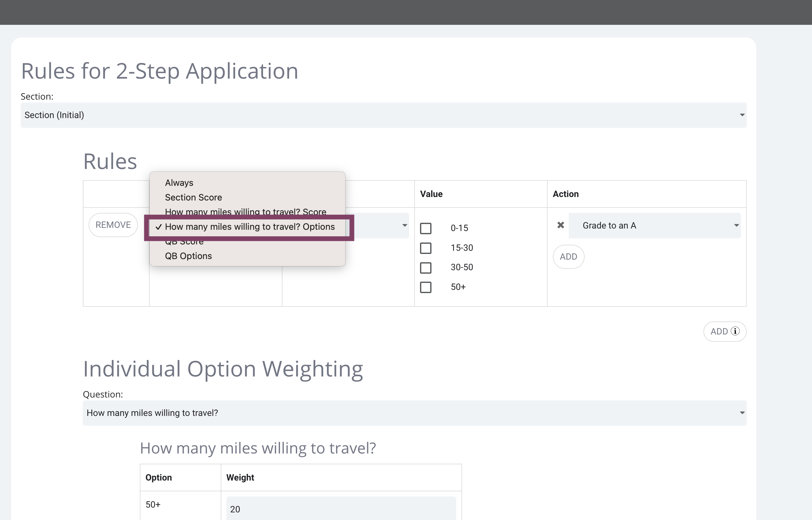The image size is (812, 520).
Task: Click the Value column header
Action: [431, 194]
